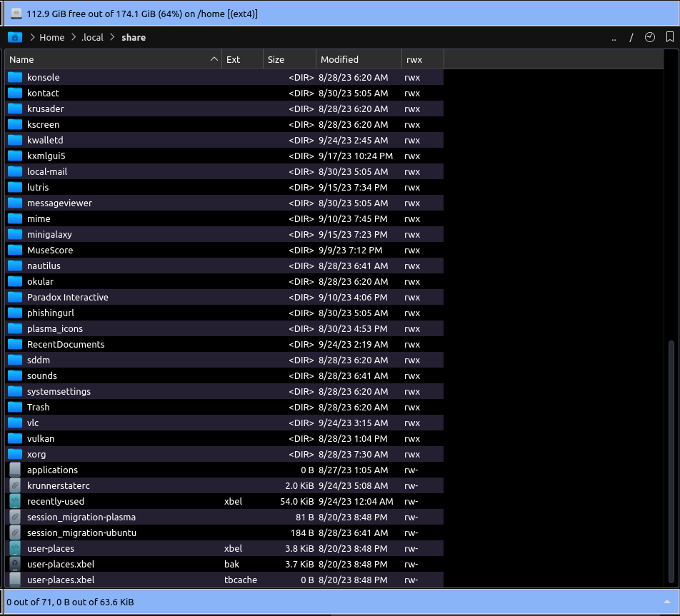This screenshot has width=680, height=616.
Task: Click the free space info bar text
Action: coord(142,14)
